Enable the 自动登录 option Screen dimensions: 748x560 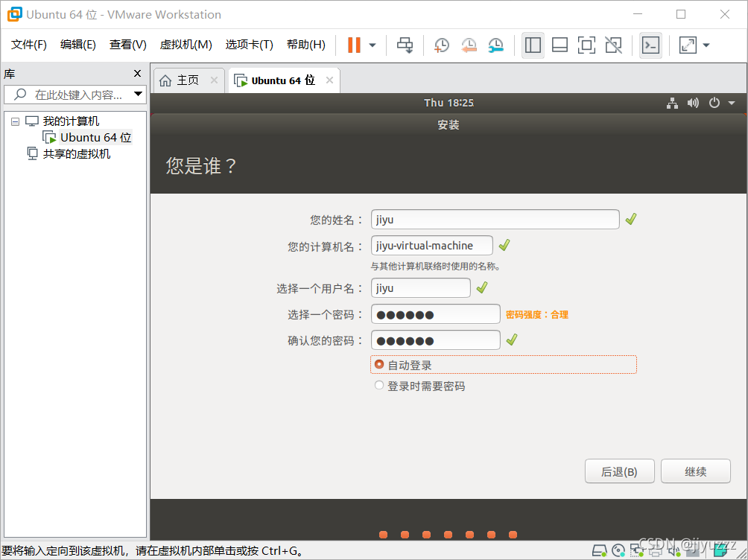379,365
